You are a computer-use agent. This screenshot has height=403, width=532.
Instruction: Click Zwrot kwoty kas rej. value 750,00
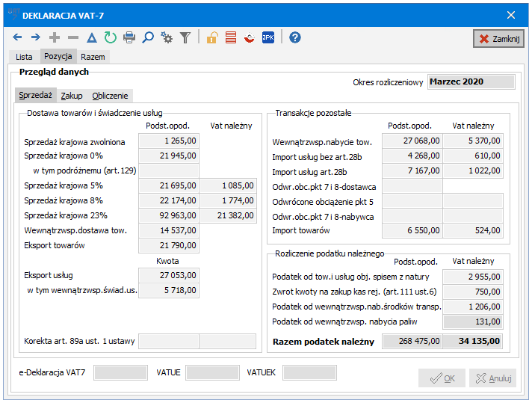tap(473, 292)
